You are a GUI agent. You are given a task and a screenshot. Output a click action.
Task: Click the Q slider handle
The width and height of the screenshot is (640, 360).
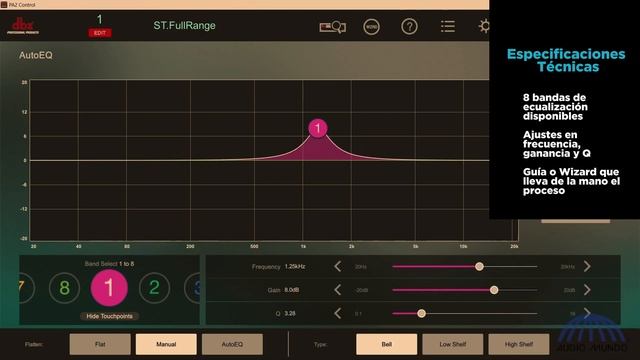point(421,313)
